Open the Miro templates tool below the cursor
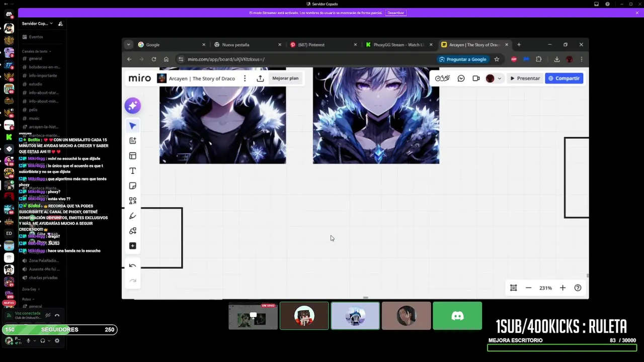The height and width of the screenshot is (362, 644). 133,141
